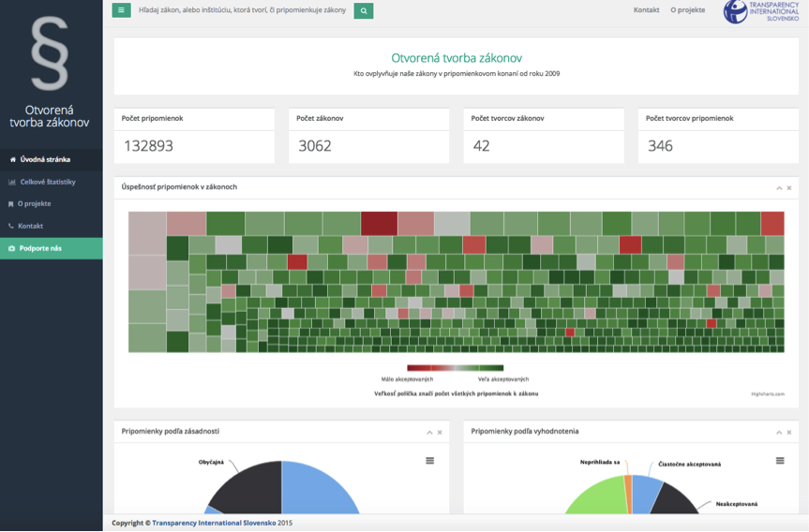The width and height of the screenshot is (809, 532).
Task: Click the Otvorená tvorba zákonov sidebar title
Action: (50, 116)
